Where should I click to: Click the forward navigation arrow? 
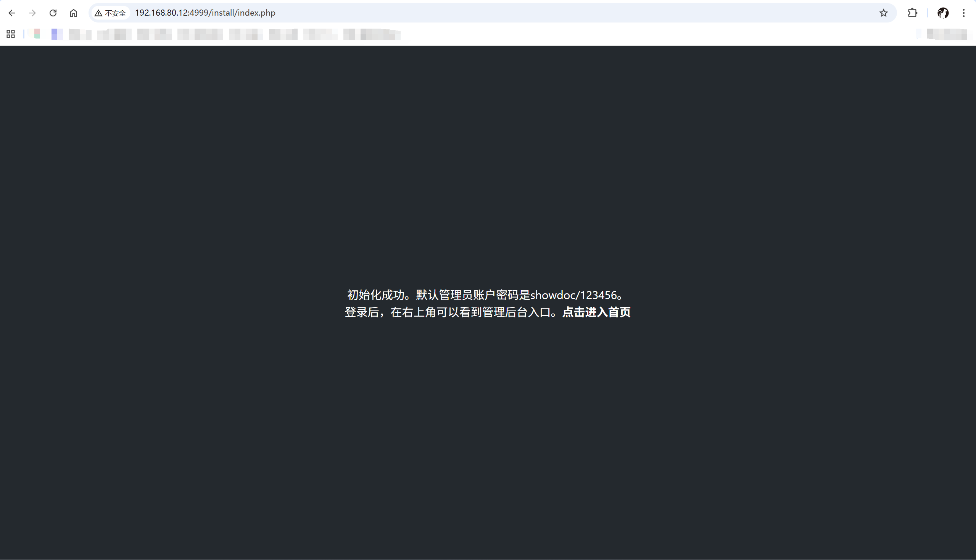[33, 13]
